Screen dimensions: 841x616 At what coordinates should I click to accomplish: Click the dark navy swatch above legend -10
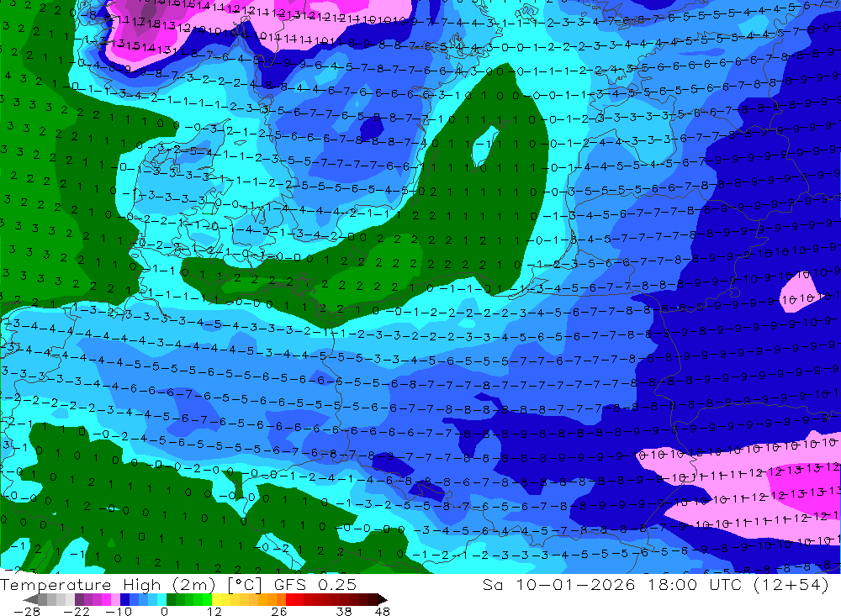pos(125,599)
